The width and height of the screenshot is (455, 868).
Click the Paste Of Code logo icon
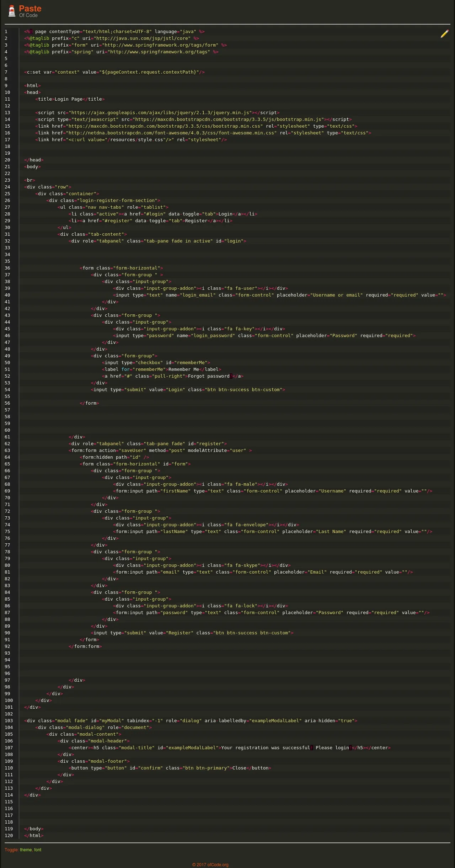coord(12,11)
